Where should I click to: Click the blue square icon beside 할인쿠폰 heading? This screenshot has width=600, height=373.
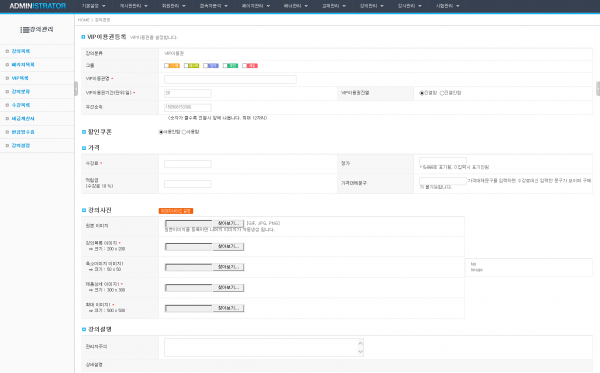click(84, 132)
